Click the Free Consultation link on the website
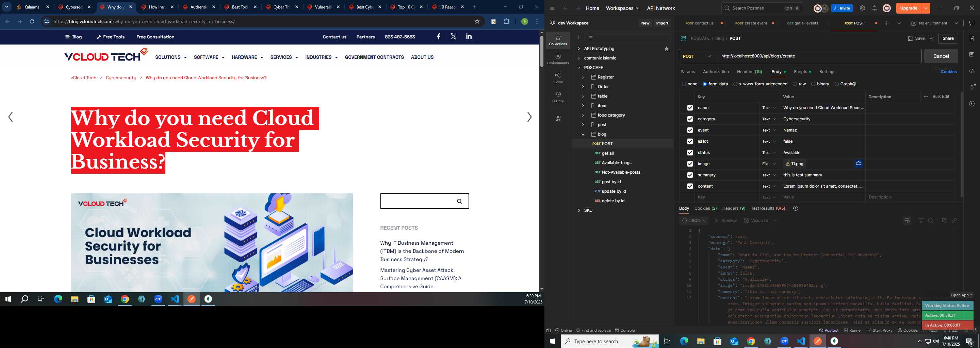980x348 pixels. pyautogui.click(x=155, y=37)
